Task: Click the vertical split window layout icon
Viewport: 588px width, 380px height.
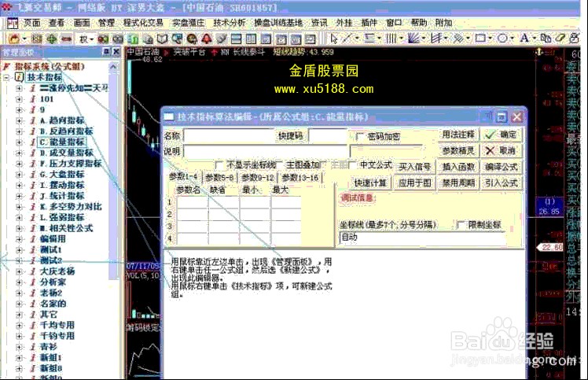Action: (x=251, y=39)
